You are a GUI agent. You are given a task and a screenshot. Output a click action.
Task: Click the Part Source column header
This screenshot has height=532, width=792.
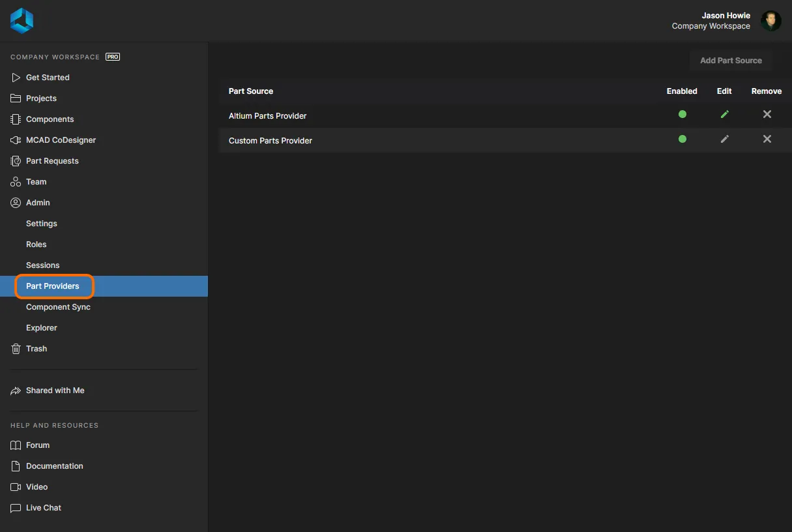(x=251, y=91)
